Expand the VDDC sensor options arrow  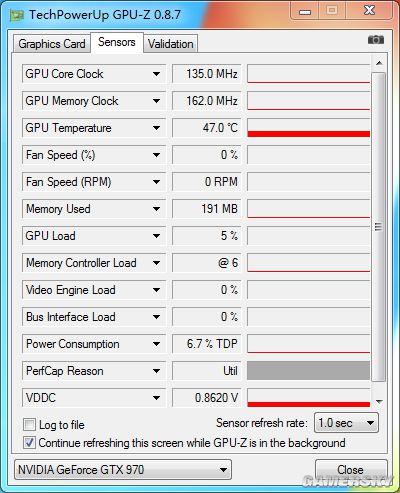tap(156, 398)
